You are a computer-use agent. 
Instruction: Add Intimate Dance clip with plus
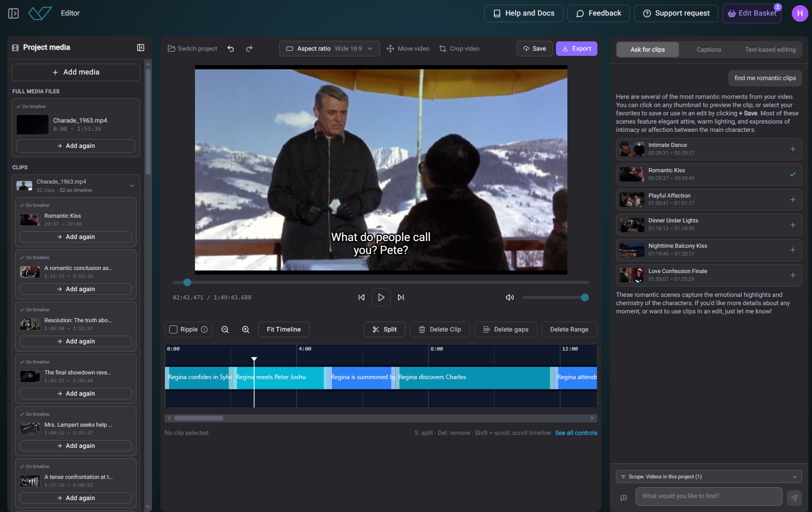pyautogui.click(x=793, y=149)
